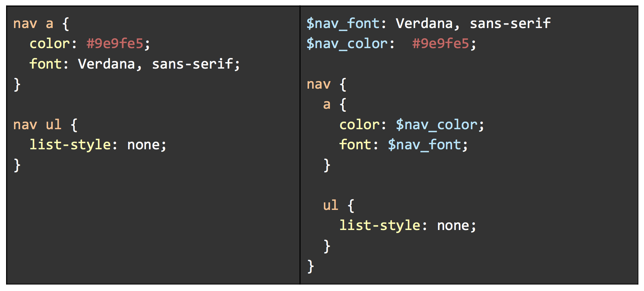
Task: Click the "font" property in left panel
Action: click(46, 64)
